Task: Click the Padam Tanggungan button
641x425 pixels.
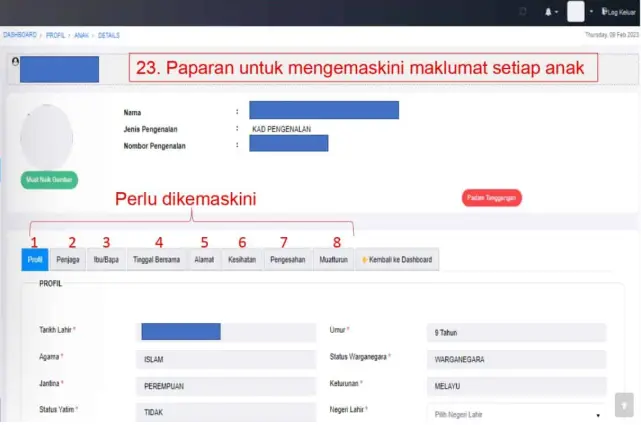Action: [491, 198]
